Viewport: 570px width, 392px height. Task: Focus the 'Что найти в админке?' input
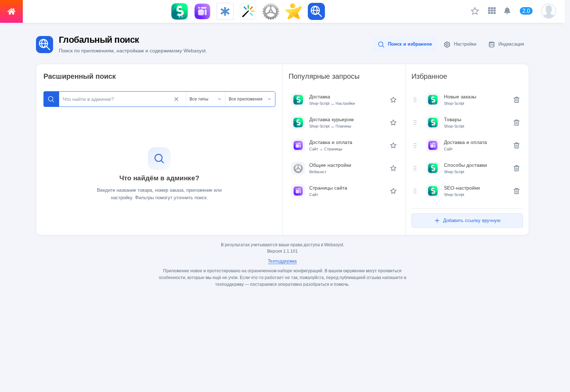click(115, 99)
